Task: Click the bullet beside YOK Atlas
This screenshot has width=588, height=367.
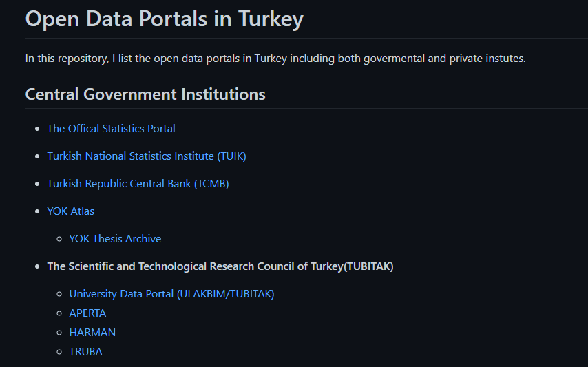Action: tap(37, 211)
